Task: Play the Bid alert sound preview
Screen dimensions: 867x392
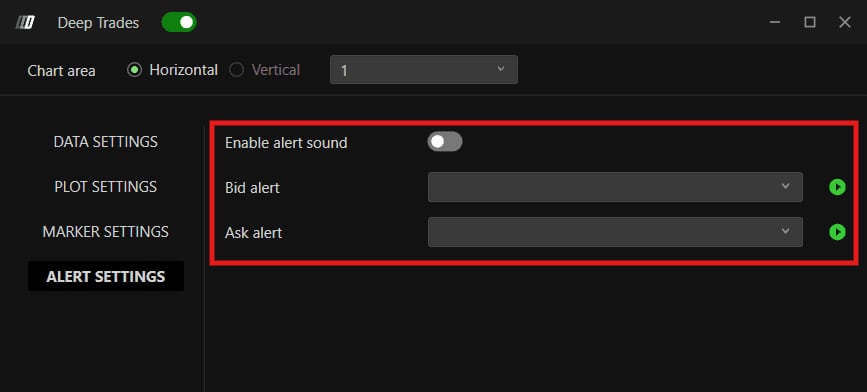Action: point(837,187)
